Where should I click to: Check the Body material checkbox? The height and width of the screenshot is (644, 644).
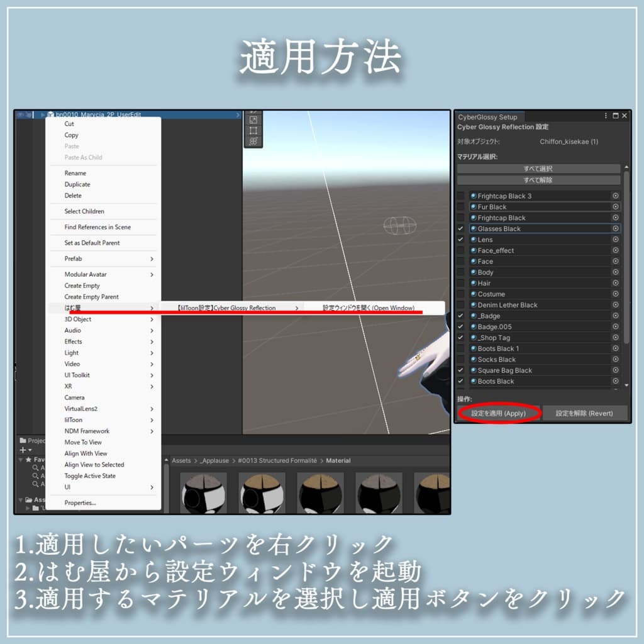pyautogui.click(x=460, y=272)
